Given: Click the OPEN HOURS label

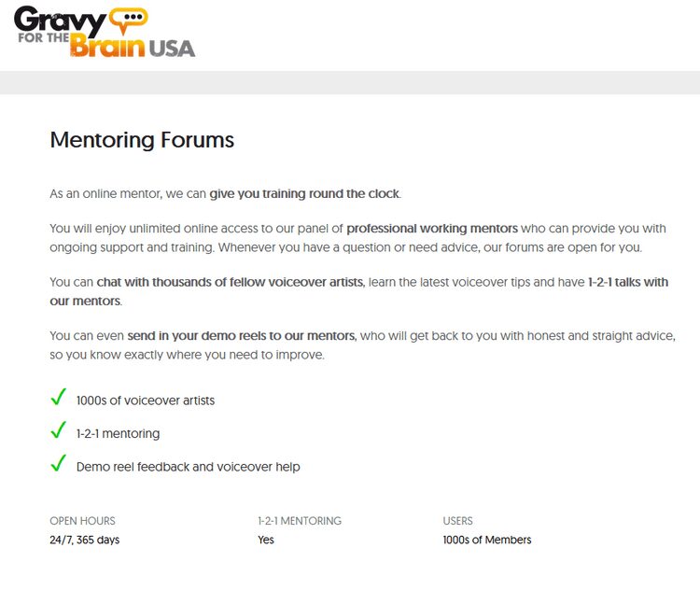Looking at the screenshot, I should coord(82,521).
